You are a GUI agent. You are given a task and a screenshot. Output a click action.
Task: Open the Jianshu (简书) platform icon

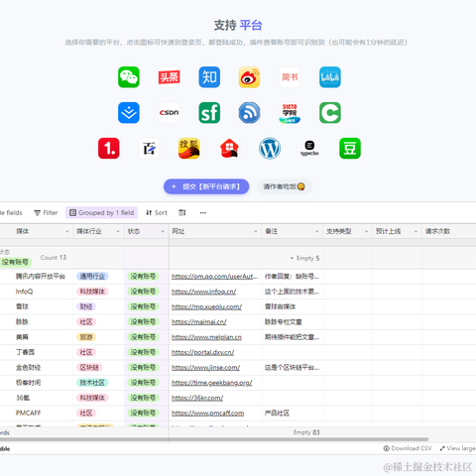click(x=290, y=77)
